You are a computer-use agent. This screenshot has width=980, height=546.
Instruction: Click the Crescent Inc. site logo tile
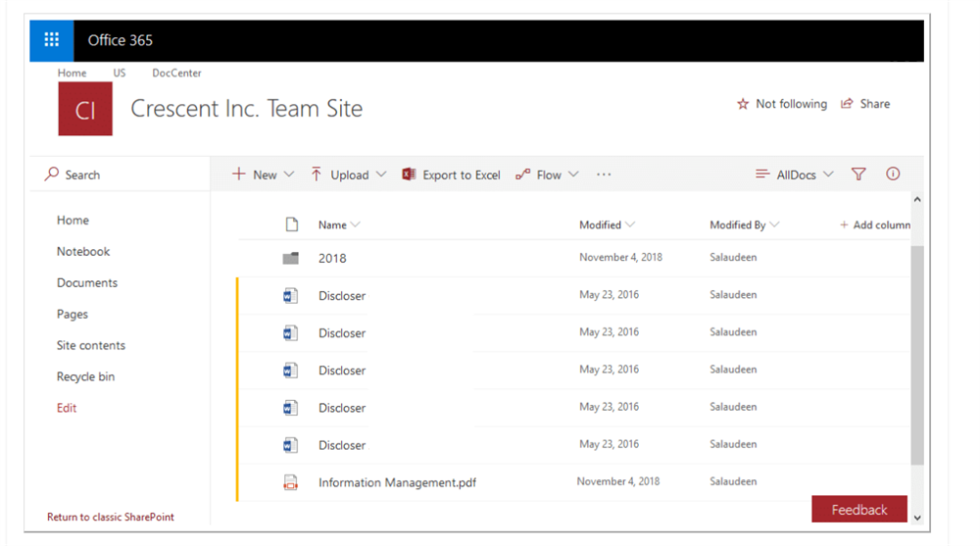pyautogui.click(x=85, y=109)
